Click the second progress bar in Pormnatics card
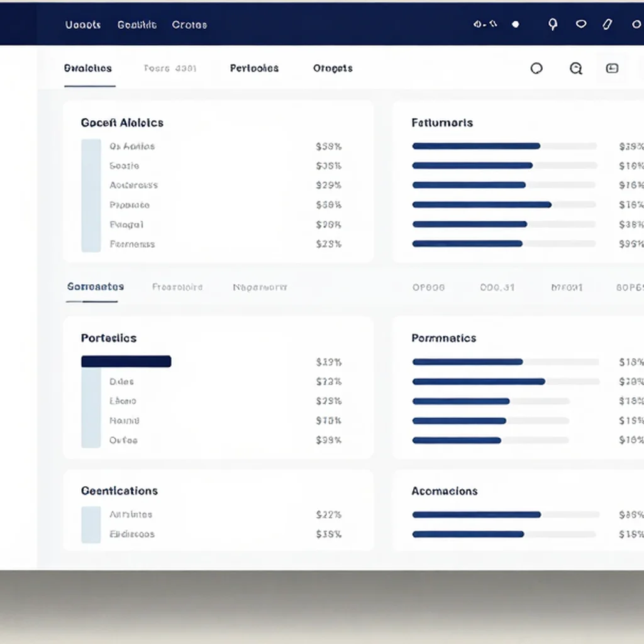 tap(506, 382)
